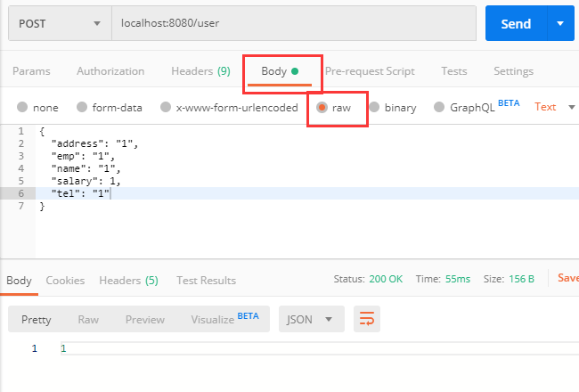Select the none body type radio
This screenshot has width=579, height=392.
pyautogui.click(x=22, y=107)
